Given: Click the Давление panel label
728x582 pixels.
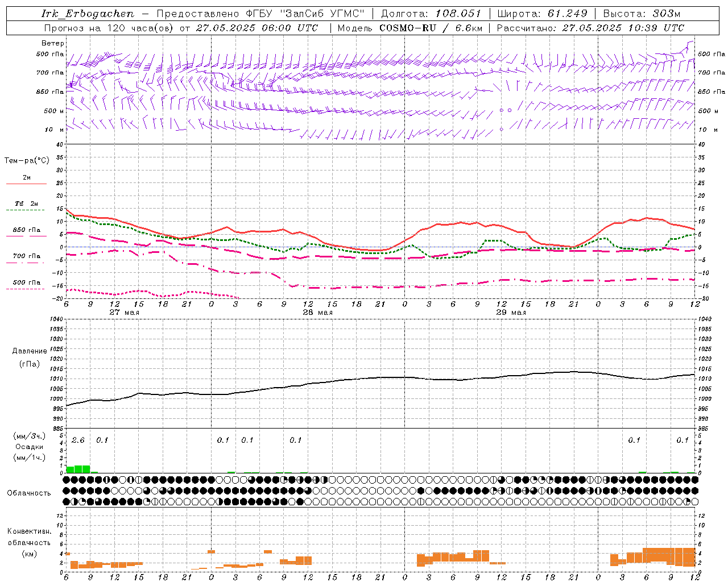Looking at the screenshot, I should click(30, 351).
